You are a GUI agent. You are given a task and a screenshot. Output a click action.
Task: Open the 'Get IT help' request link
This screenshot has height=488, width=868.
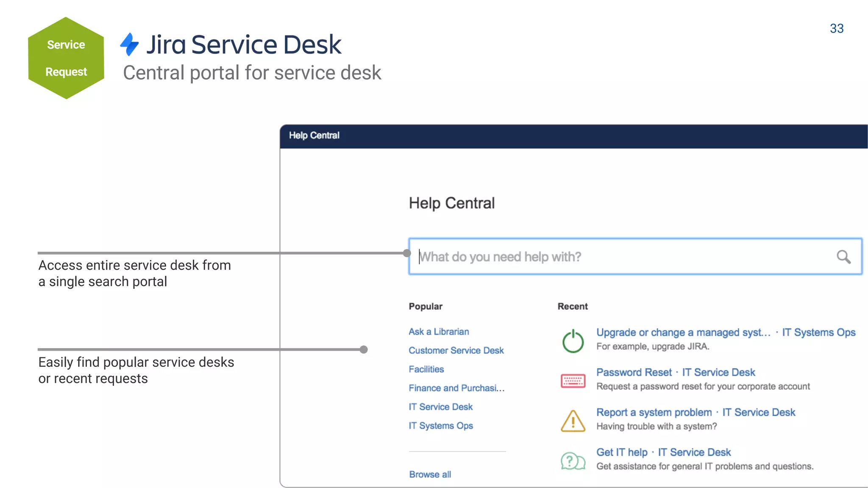point(622,452)
